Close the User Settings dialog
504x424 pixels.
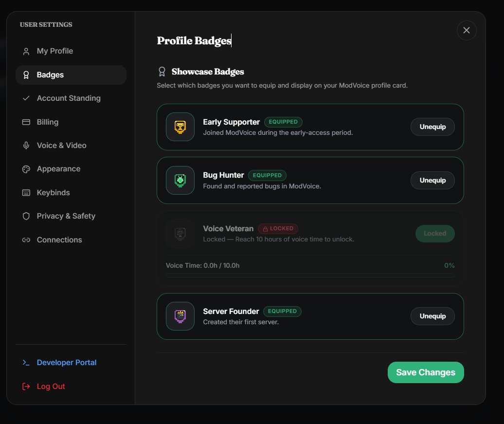467,31
